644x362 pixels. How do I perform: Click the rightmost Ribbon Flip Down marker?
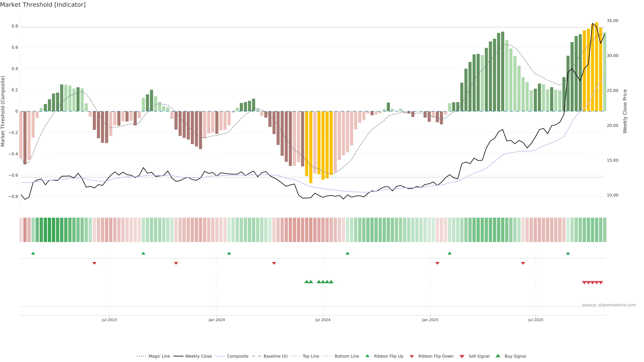tap(523, 263)
